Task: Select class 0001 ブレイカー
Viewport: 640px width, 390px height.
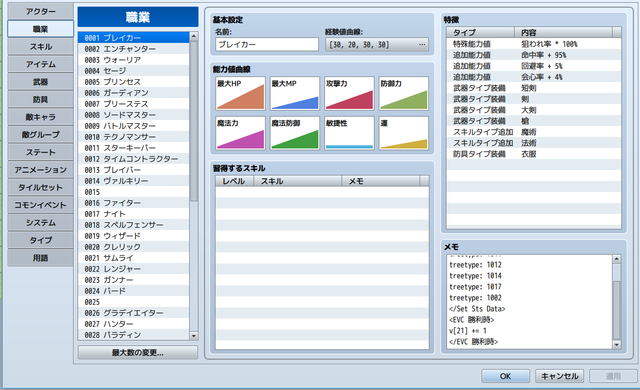Action: tap(133, 38)
